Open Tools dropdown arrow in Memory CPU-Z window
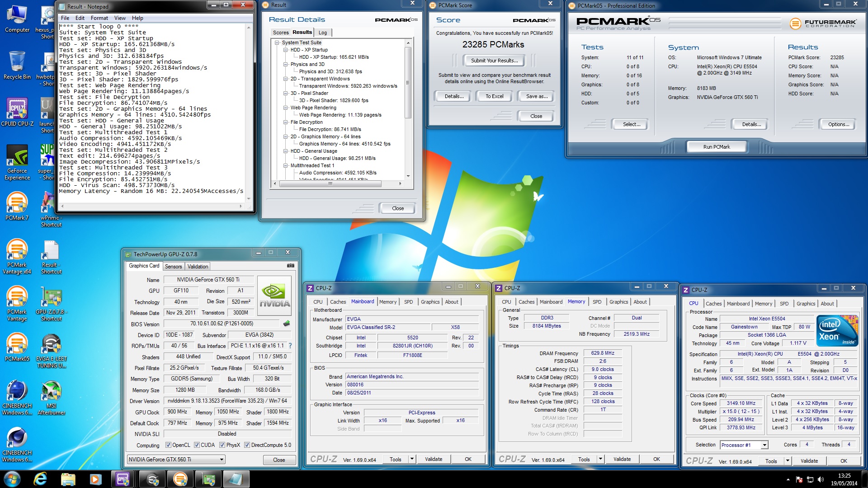868x488 pixels. coord(600,459)
